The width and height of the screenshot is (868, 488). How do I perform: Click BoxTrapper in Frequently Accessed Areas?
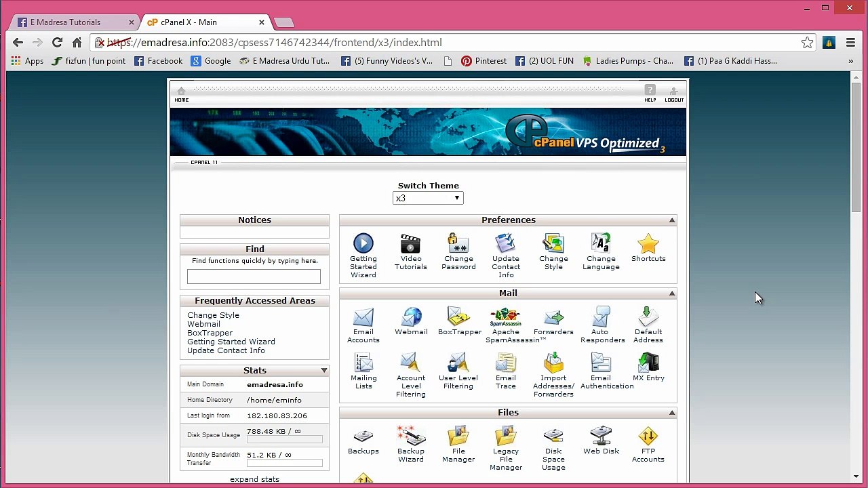point(210,333)
